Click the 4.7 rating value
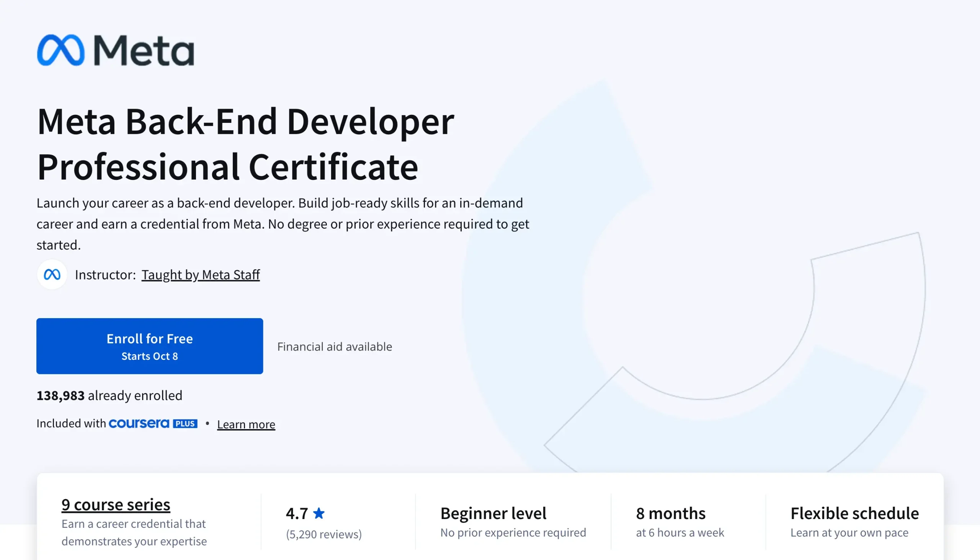 297,513
